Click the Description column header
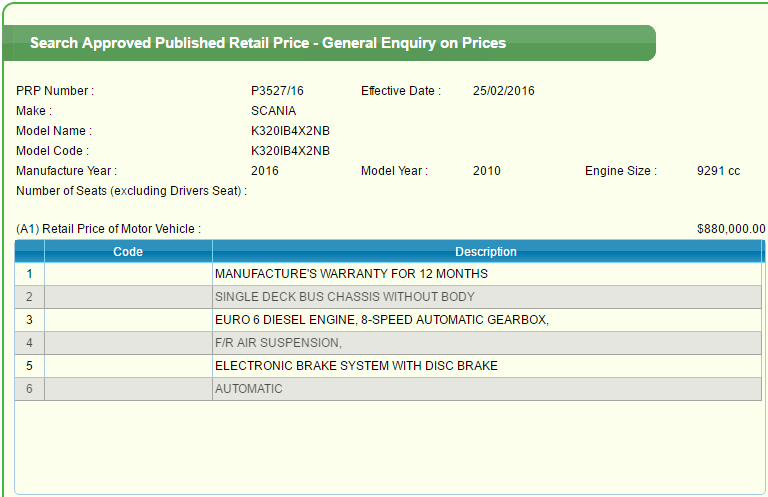This screenshot has width=768, height=497. [486, 252]
